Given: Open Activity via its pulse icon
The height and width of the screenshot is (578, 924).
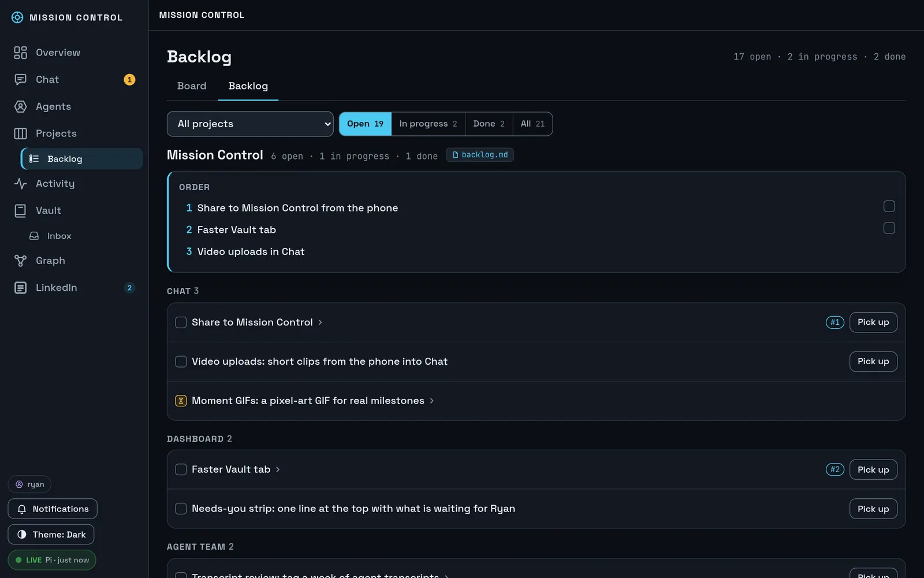Looking at the screenshot, I should click(x=20, y=184).
